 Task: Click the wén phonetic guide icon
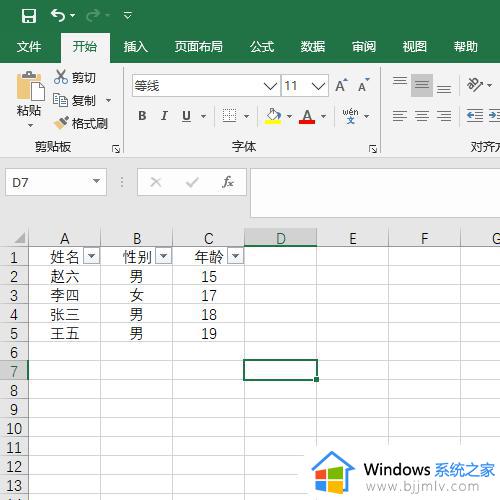350,116
